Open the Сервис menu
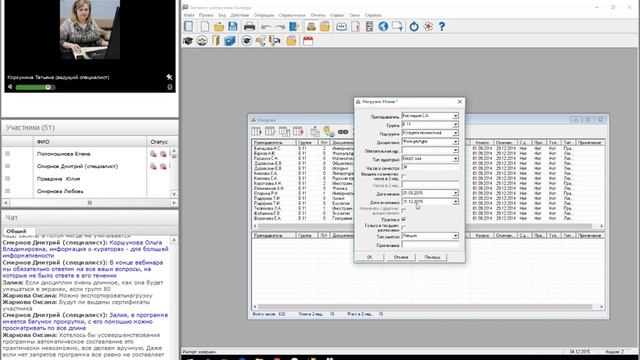 [337, 15]
